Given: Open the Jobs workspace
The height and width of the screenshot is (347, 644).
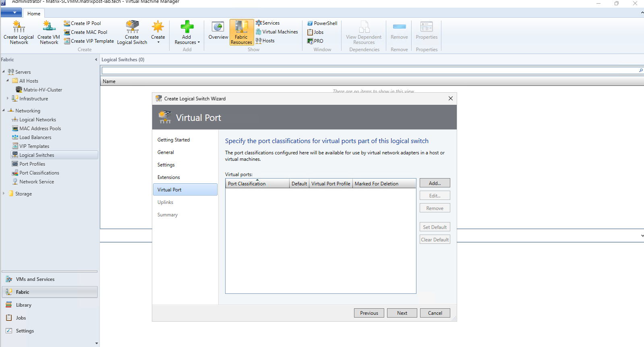Looking at the screenshot, I should pos(50,318).
